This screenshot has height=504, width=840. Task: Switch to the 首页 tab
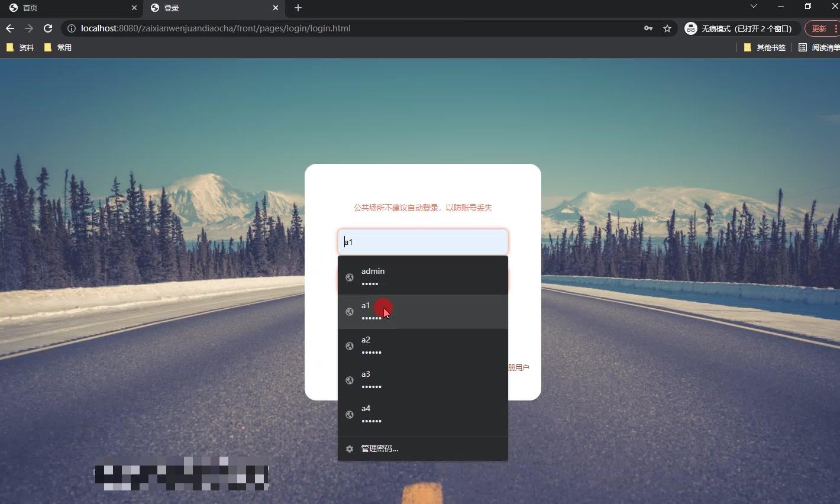click(x=71, y=8)
